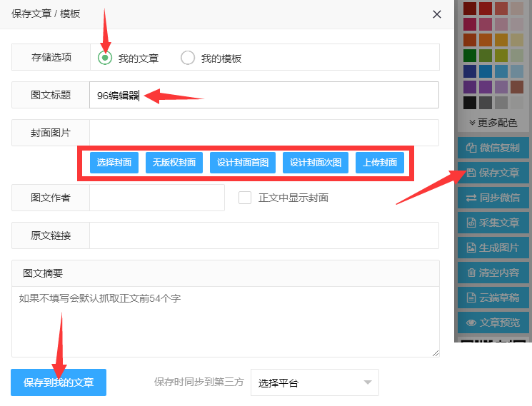Focus the 图文作者 input field
This screenshot has width=532, height=406.
(x=157, y=198)
